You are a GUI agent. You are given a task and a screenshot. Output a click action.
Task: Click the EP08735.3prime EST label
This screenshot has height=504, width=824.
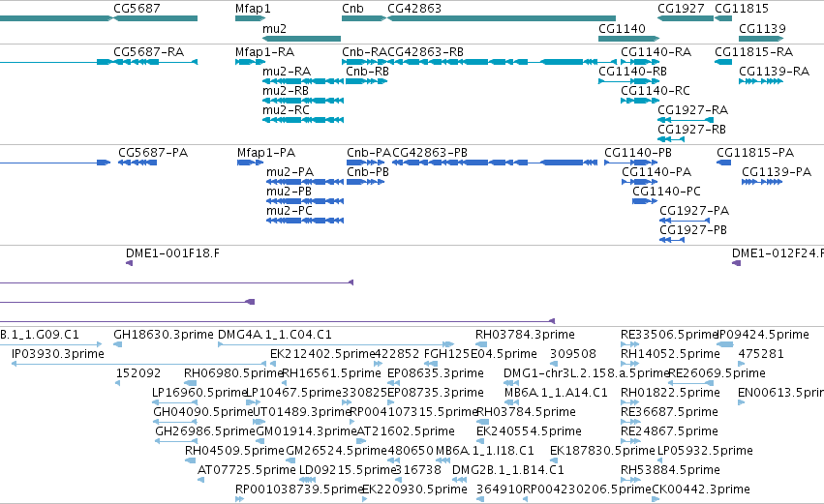tap(436, 393)
